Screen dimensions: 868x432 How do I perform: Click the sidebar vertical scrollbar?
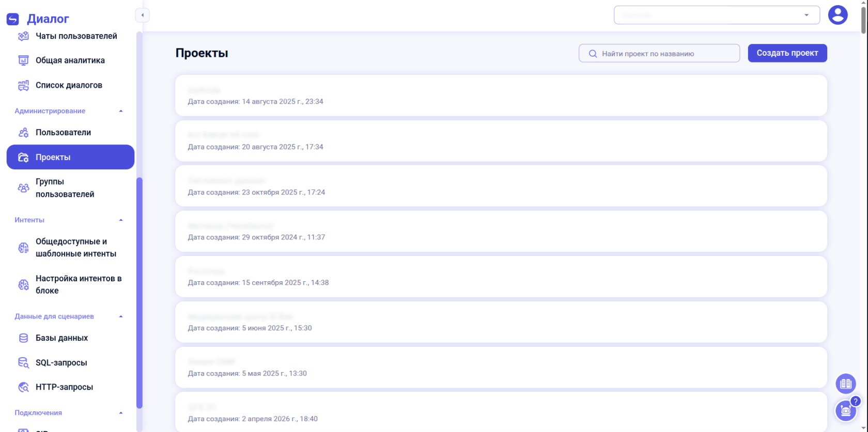pos(139,293)
